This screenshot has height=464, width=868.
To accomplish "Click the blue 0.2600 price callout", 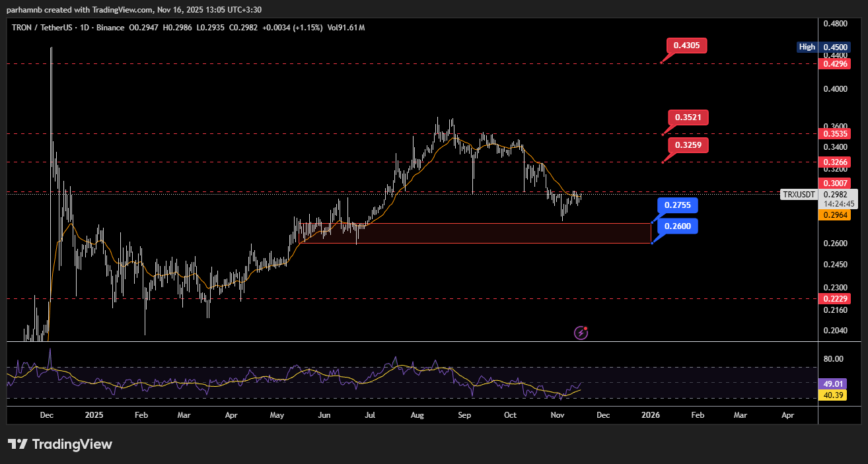I will tap(677, 226).
